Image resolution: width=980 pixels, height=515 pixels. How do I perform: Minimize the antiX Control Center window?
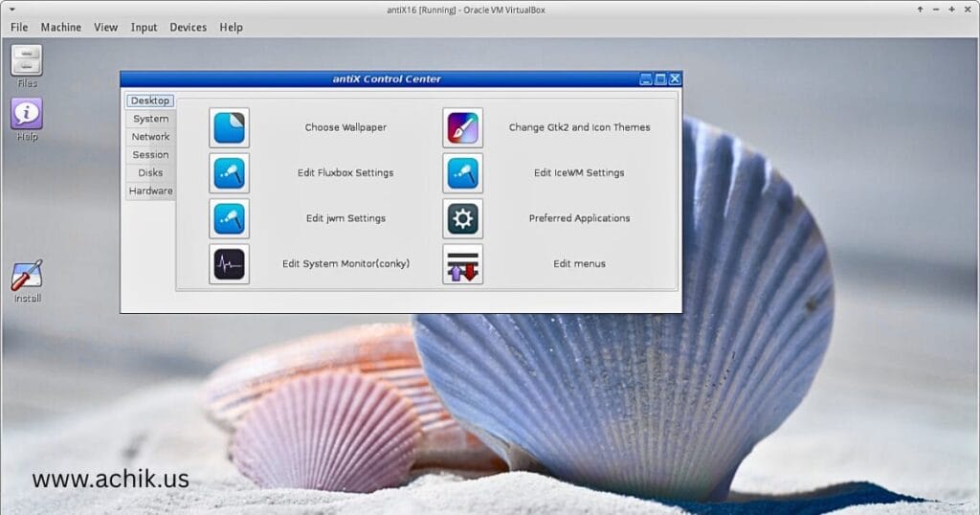646,79
